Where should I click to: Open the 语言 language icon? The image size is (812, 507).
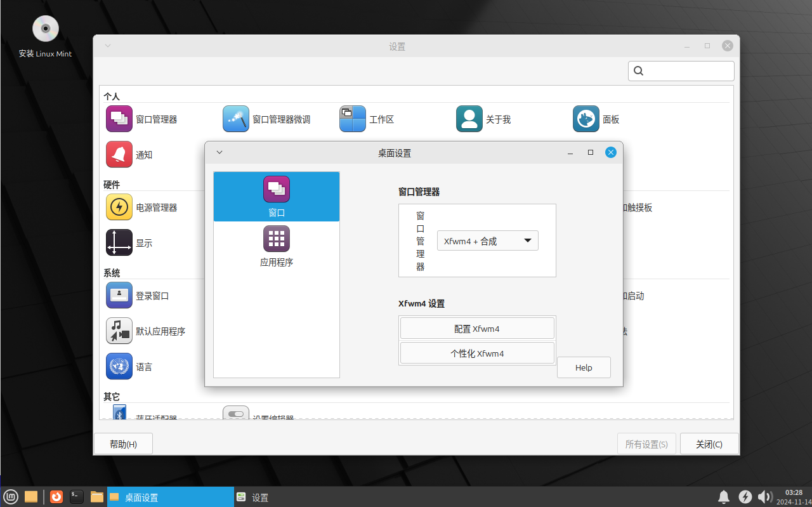(x=119, y=366)
